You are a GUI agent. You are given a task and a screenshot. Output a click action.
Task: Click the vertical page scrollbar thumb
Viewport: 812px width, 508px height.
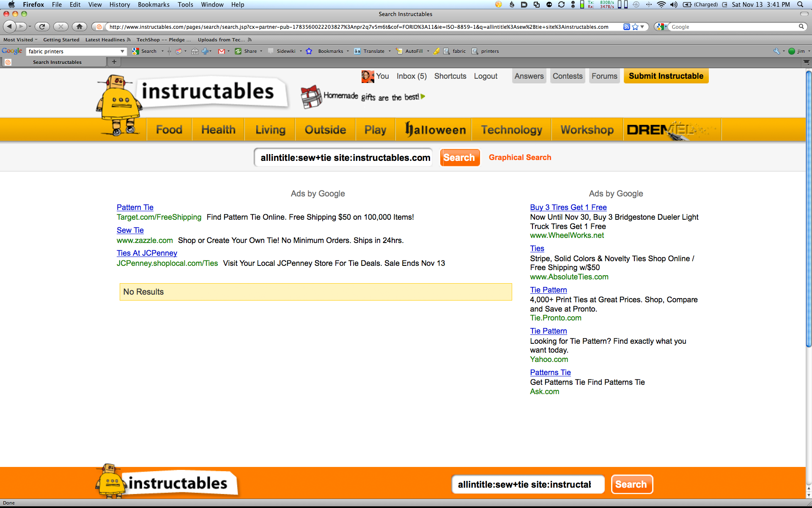click(809, 209)
